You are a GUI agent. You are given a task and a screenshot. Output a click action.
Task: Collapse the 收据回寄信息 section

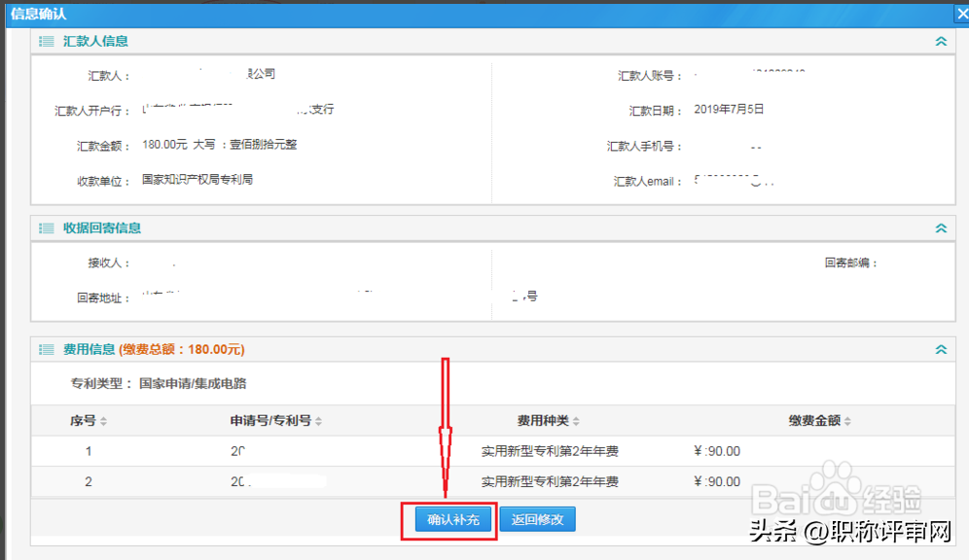coord(940,227)
